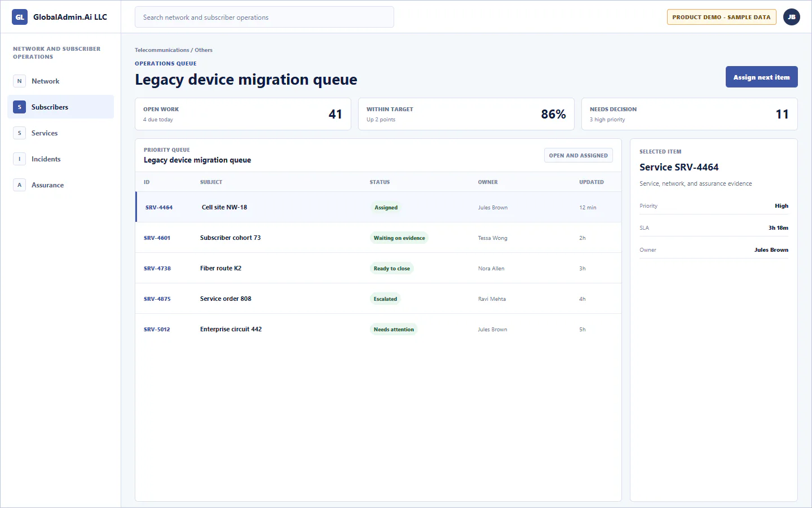Focus the network and subscriber search field
Screen dimensions: 812x508
pos(264,17)
